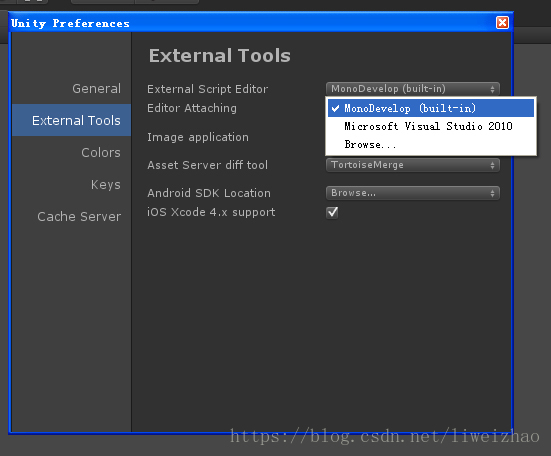Expand the TortoiseMerge diff tool dropdown
The image size is (551, 456).
pyautogui.click(x=413, y=165)
